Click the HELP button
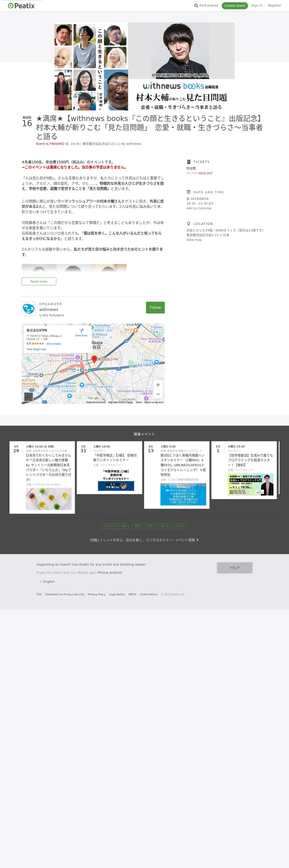 point(235,568)
